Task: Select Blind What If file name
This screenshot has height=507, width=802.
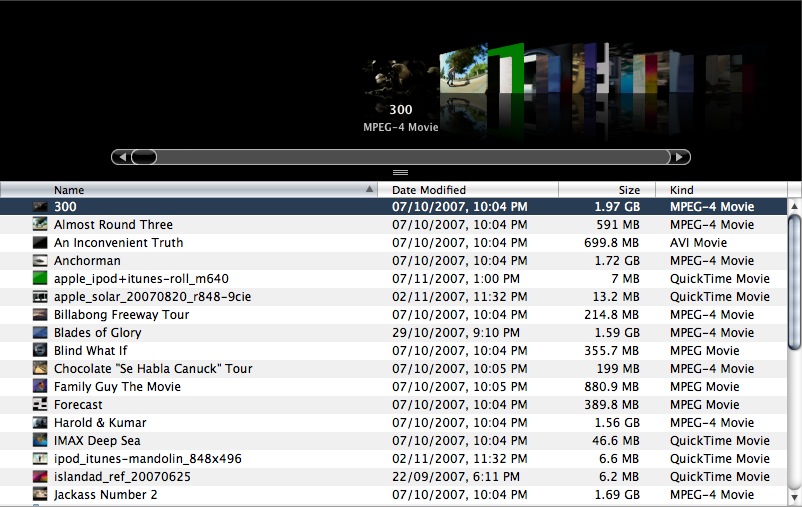Action: pyautogui.click(x=91, y=350)
